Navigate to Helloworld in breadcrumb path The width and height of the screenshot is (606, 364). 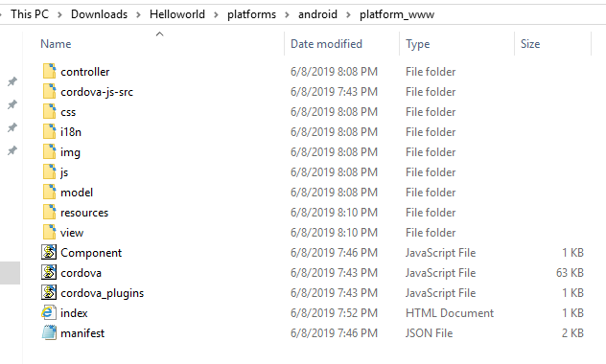177,14
